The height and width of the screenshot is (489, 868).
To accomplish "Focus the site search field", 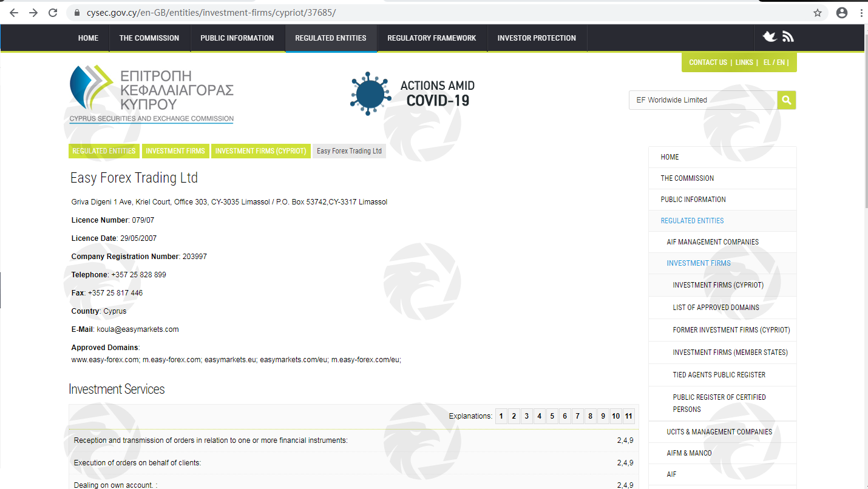I will tap(703, 100).
